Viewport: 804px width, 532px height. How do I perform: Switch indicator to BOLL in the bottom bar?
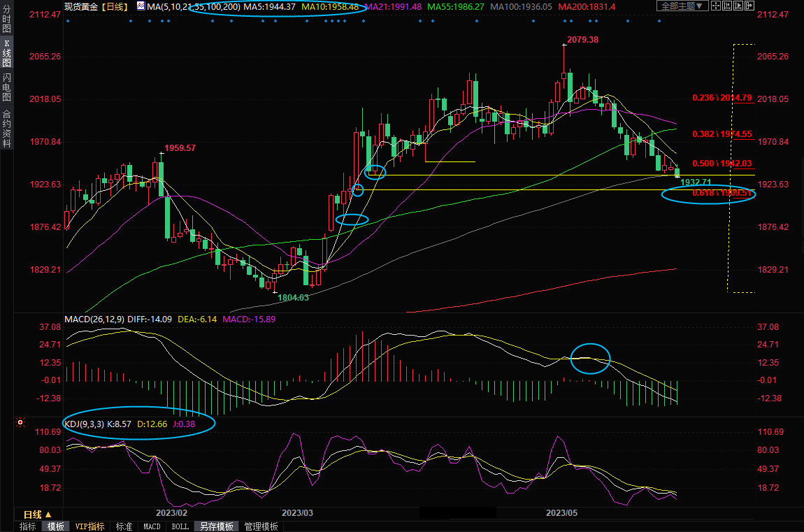click(179, 526)
